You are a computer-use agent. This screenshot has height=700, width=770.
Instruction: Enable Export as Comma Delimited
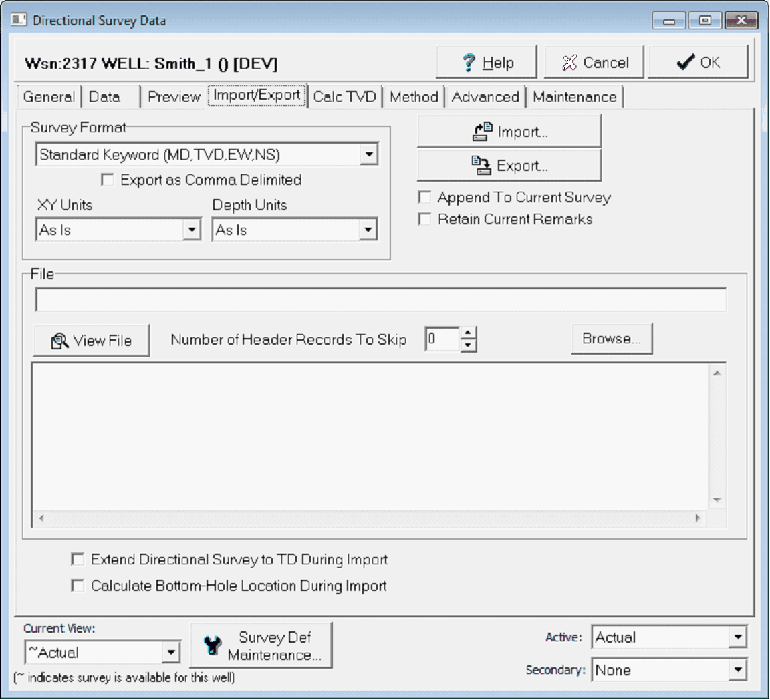107,180
